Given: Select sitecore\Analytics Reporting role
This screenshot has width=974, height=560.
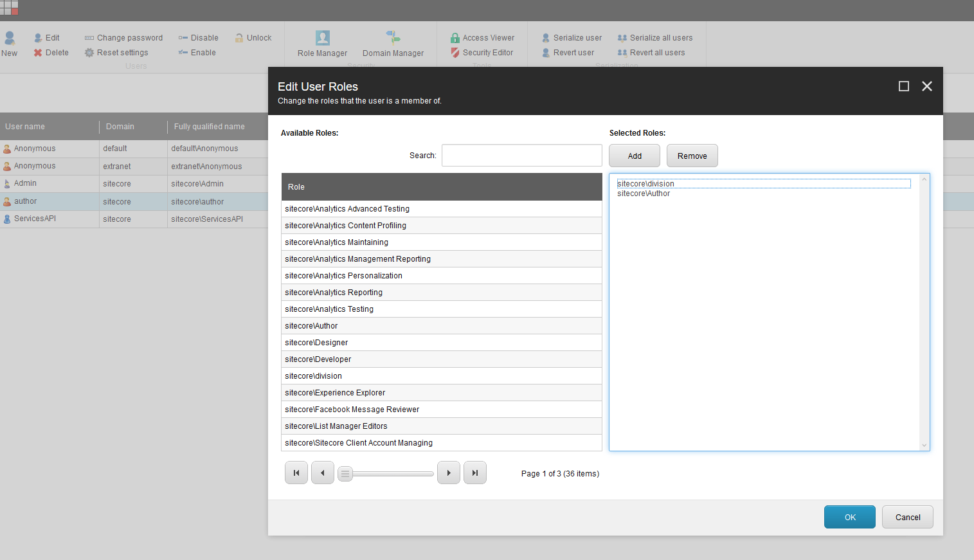Looking at the screenshot, I should point(442,293).
